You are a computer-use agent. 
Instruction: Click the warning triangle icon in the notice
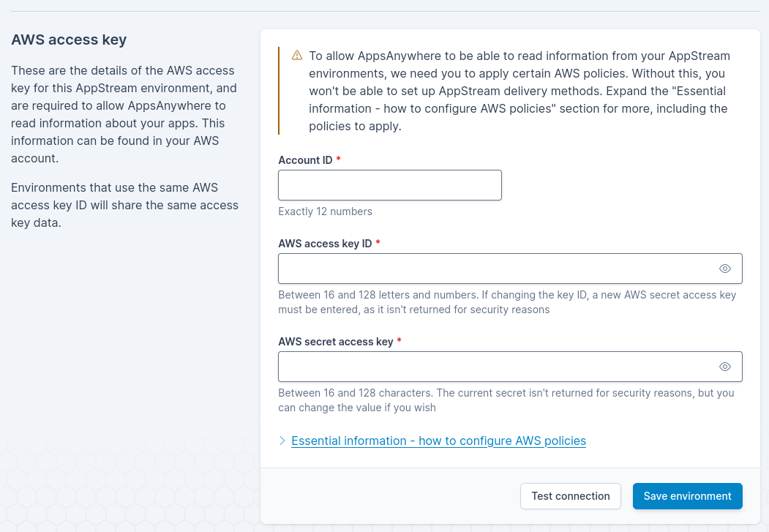point(297,56)
